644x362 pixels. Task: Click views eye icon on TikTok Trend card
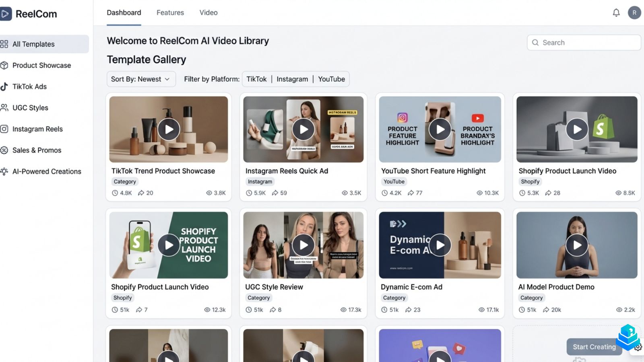click(x=209, y=193)
